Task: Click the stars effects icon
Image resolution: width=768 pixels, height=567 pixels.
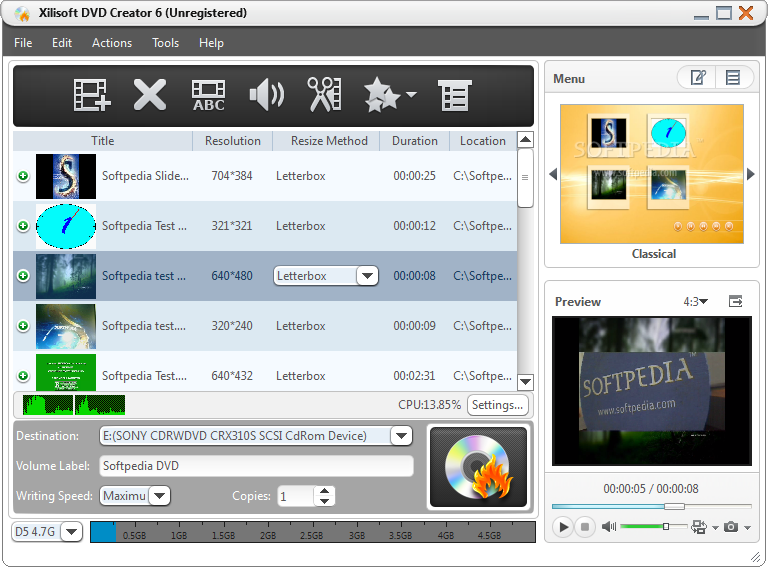Action: tap(382, 94)
